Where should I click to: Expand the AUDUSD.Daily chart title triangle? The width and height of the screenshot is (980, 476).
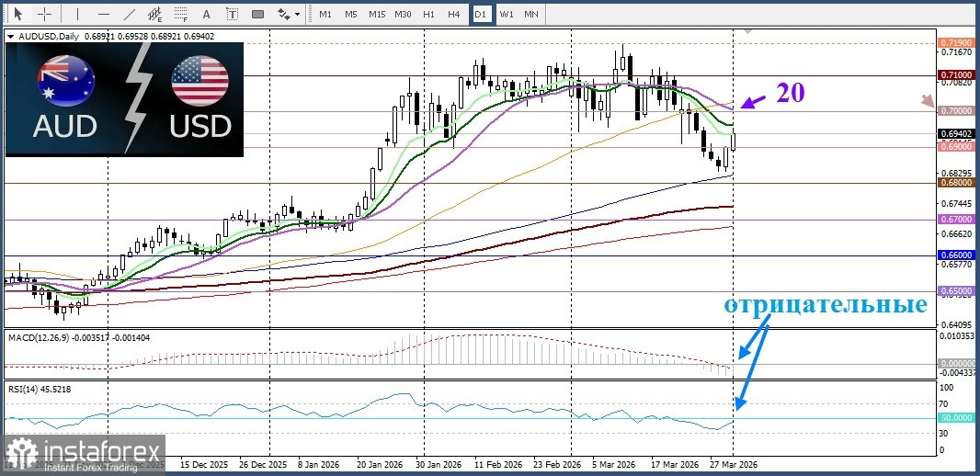tap(10, 36)
